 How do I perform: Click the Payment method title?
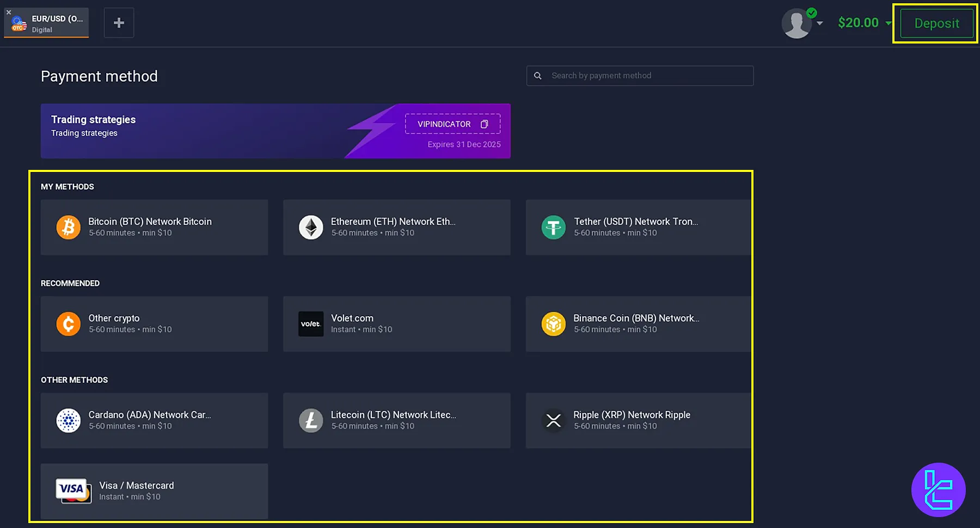(x=99, y=76)
